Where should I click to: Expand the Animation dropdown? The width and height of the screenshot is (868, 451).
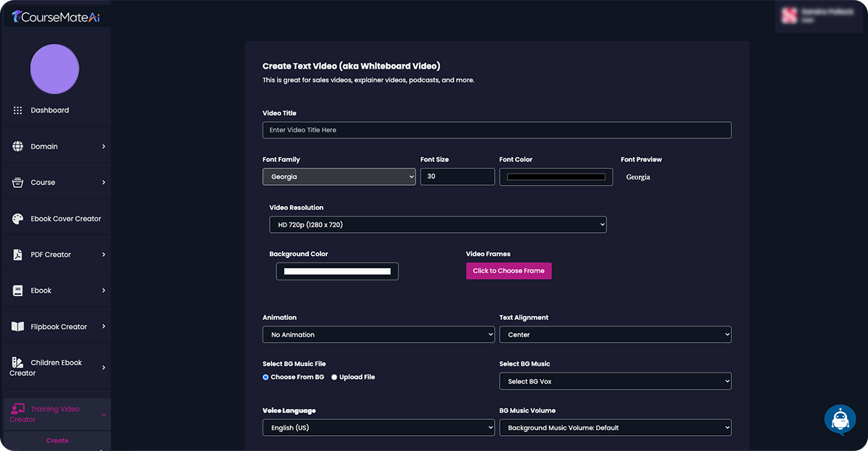click(378, 335)
